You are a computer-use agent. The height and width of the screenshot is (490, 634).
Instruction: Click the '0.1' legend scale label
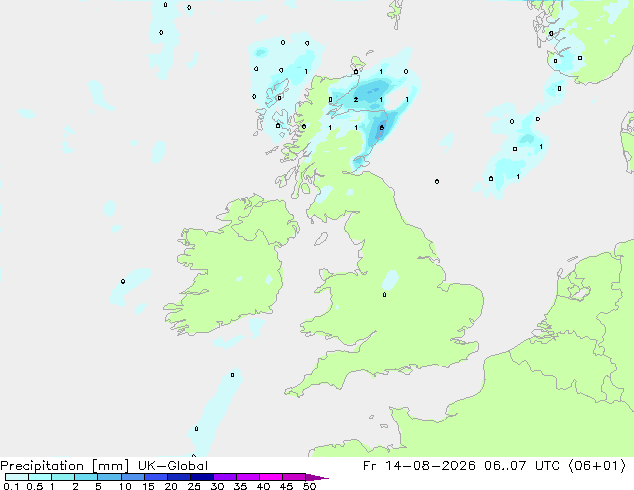[x=11, y=486]
